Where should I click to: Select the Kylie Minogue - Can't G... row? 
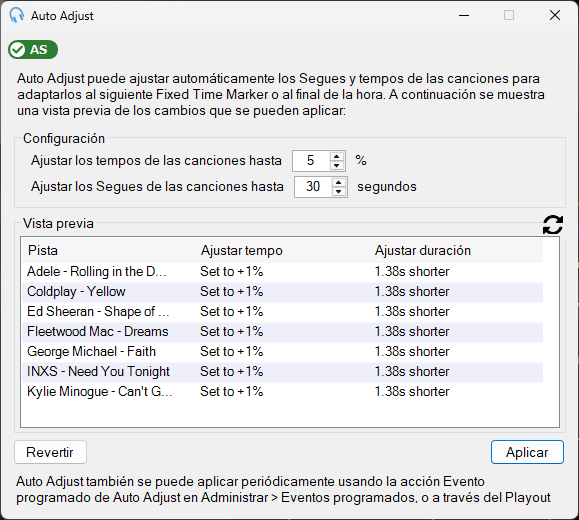pyautogui.click(x=282, y=391)
